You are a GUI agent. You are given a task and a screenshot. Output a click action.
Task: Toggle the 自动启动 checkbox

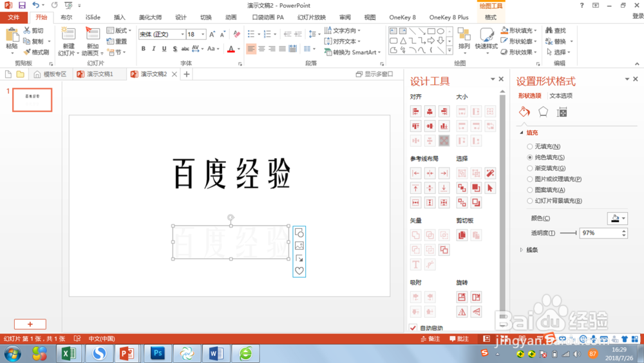coord(413,328)
